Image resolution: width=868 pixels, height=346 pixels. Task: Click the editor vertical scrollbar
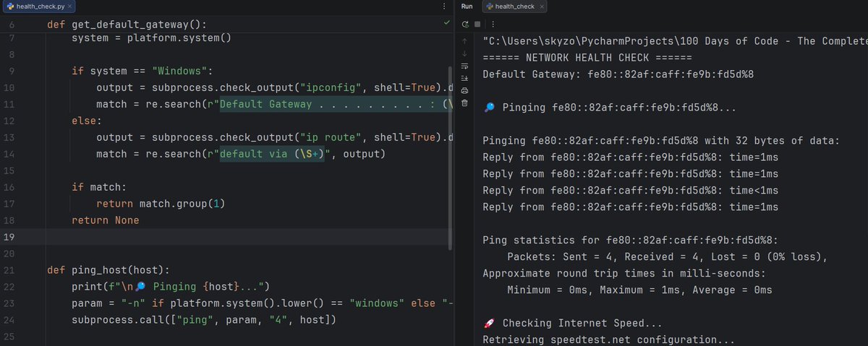point(450,157)
